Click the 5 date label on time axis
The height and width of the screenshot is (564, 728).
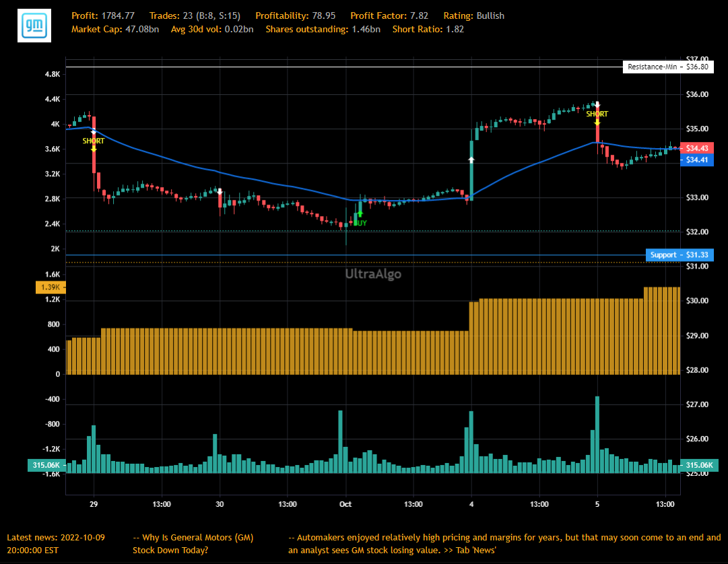(x=597, y=504)
